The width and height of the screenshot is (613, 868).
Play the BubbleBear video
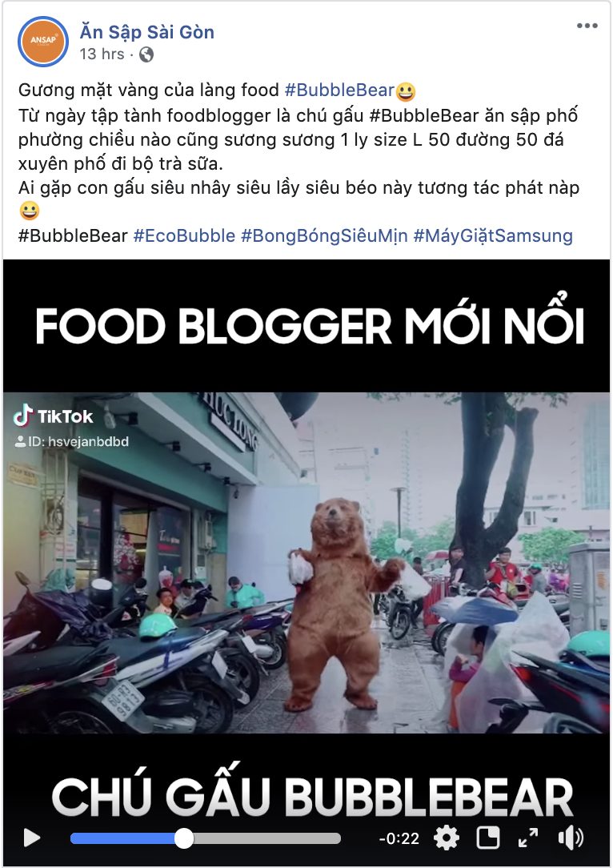coord(32,838)
